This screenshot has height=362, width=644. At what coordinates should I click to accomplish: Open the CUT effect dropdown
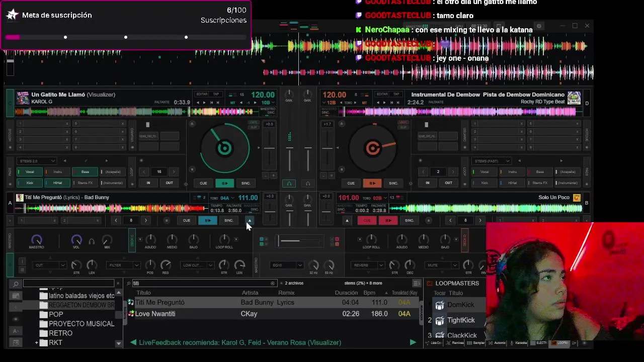(49, 265)
